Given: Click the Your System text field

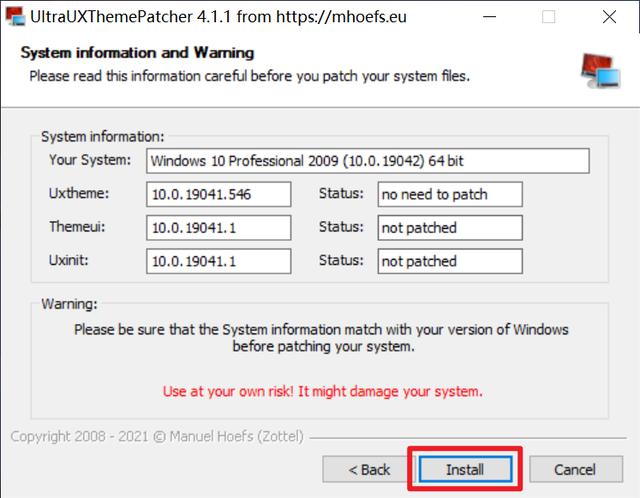Looking at the screenshot, I should click(x=367, y=161).
